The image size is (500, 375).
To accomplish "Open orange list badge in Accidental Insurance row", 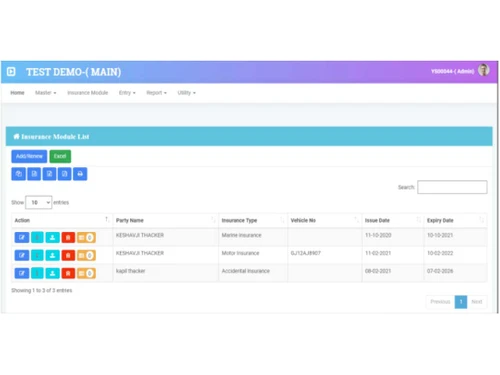I will click(86, 273).
